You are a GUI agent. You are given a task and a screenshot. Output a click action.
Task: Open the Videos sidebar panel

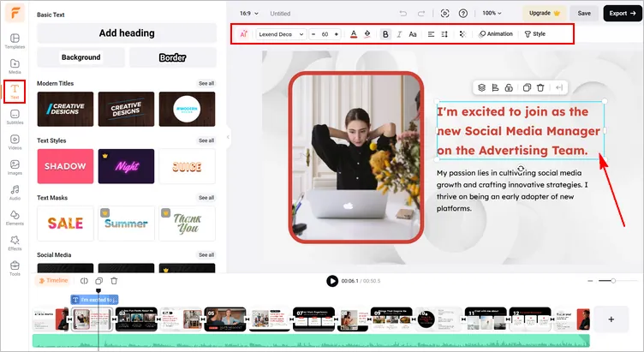pyautogui.click(x=15, y=142)
